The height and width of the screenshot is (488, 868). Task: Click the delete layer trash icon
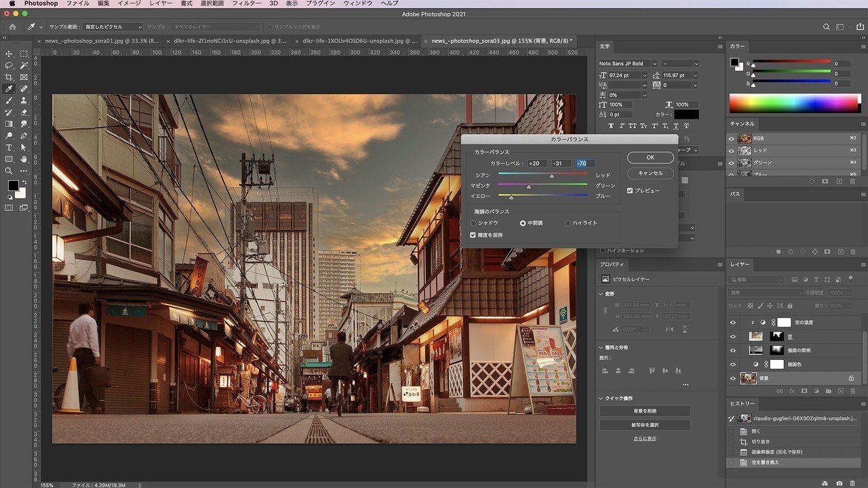pyautogui.click(x=853, y=391)
